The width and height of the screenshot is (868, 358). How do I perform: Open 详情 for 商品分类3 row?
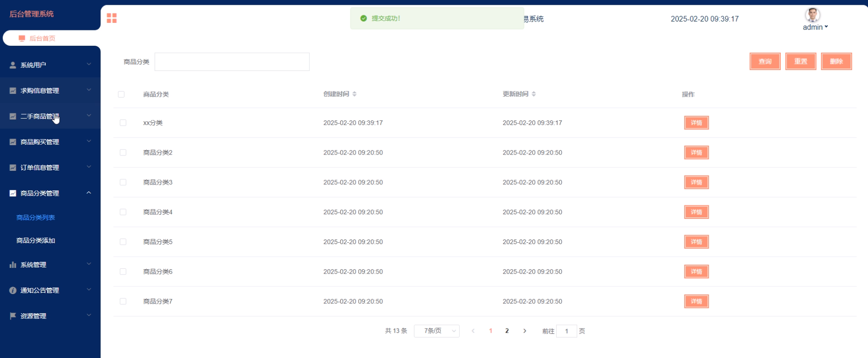[x=696, y=183]
